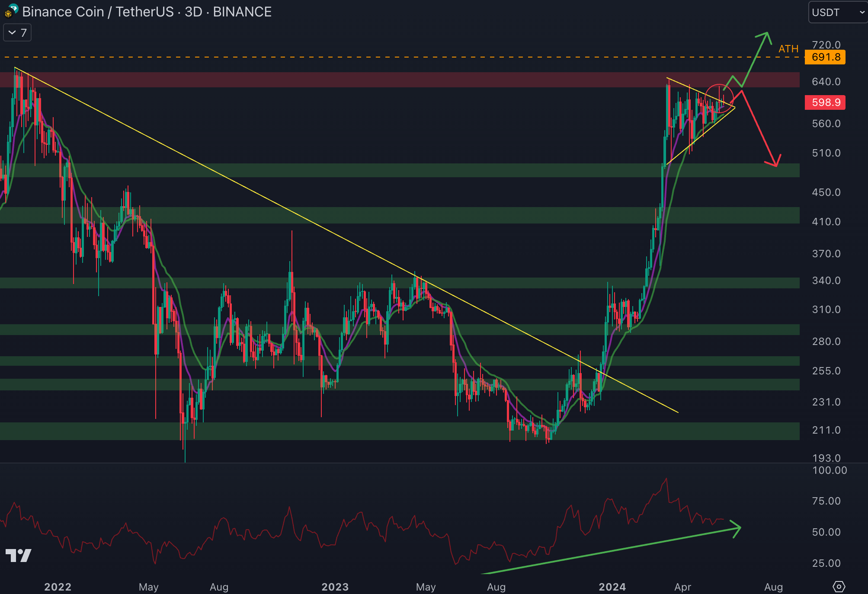Image resolution: width=868 pixels, height=594 pixels.
Task: Expand the 7 indicators legend
Action: tap(17, 33)
